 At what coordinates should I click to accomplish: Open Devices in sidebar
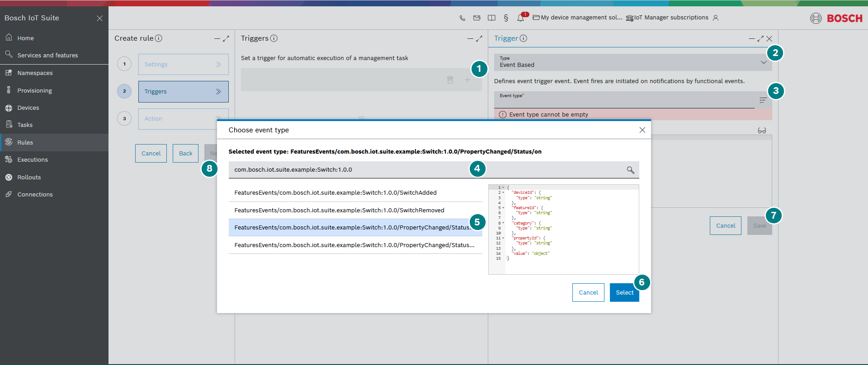pyautogui.click(x=54, y=108)
